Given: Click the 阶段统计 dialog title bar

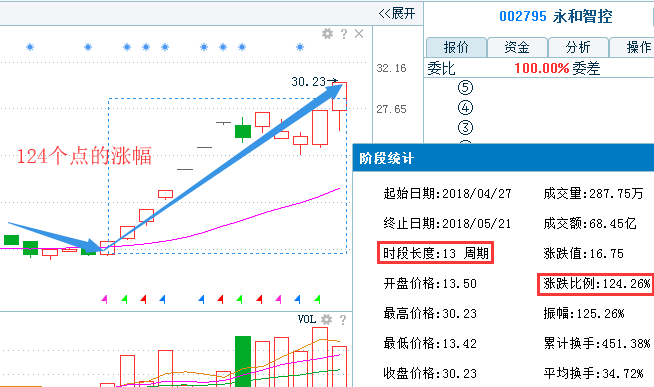Looking at the screenshot, I should 503,158.
